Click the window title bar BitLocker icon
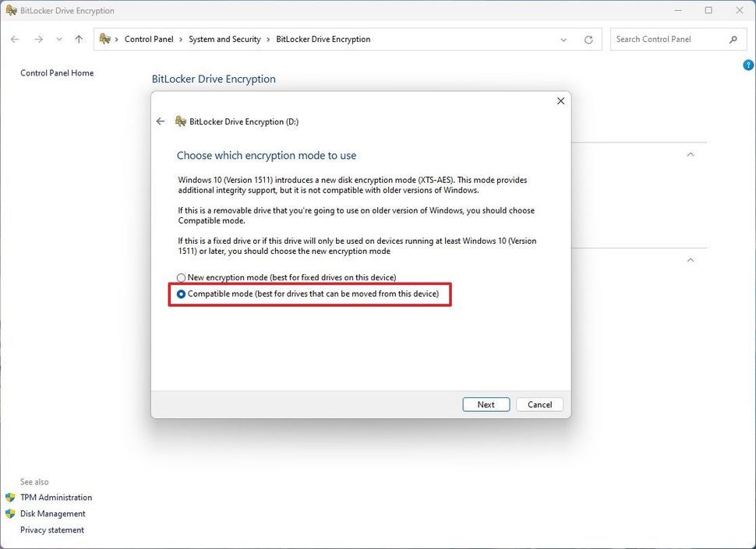The height and width of the screenshot is (549, 756). coord(11,10)
